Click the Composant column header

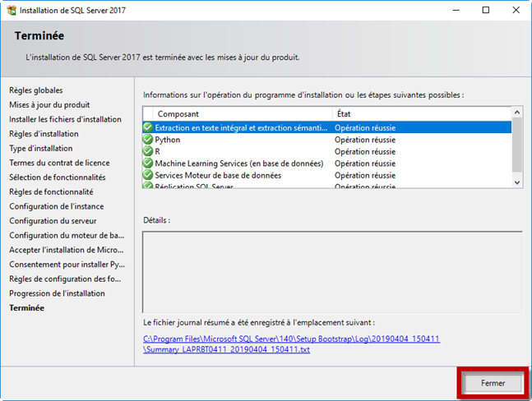[243, 114]
